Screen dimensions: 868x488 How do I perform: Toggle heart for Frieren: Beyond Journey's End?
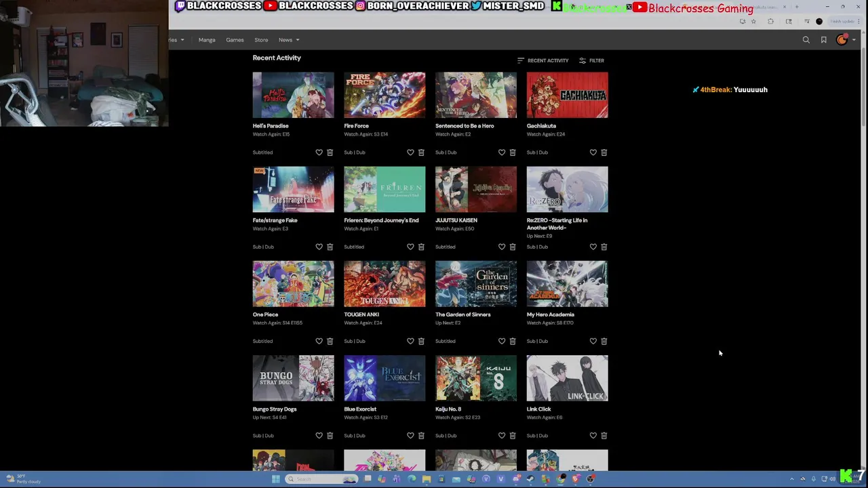tap(410, 247)
